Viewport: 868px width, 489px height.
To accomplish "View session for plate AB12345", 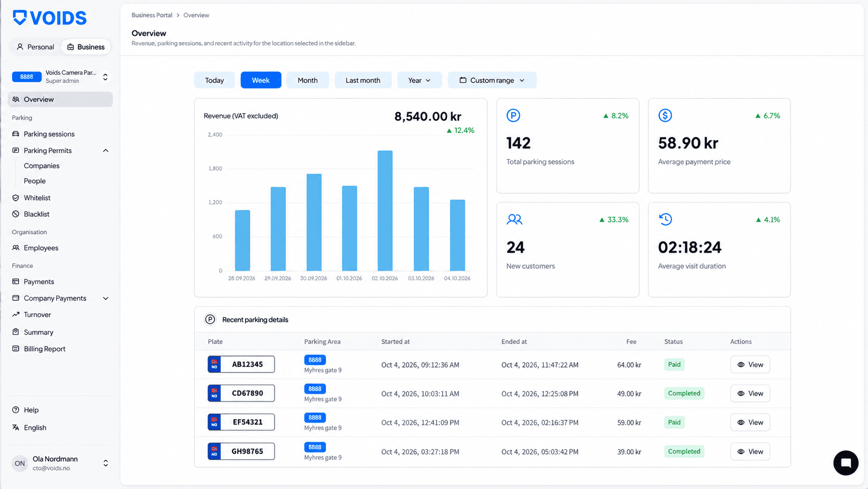I will tap(750, 365).
